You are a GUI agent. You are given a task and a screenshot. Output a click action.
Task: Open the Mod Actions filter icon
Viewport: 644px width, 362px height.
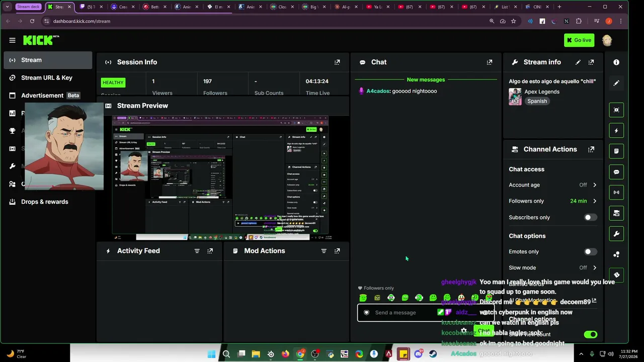coord(324,251)
